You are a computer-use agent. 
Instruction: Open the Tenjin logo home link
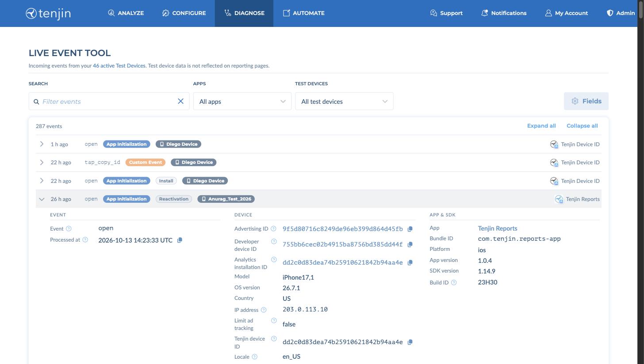[48, 13]
